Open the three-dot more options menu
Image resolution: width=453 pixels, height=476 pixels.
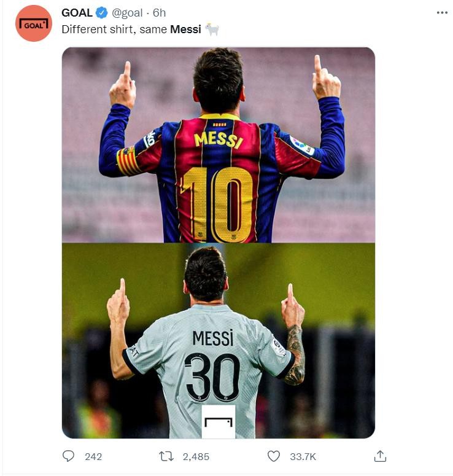(x=442, y=13)
